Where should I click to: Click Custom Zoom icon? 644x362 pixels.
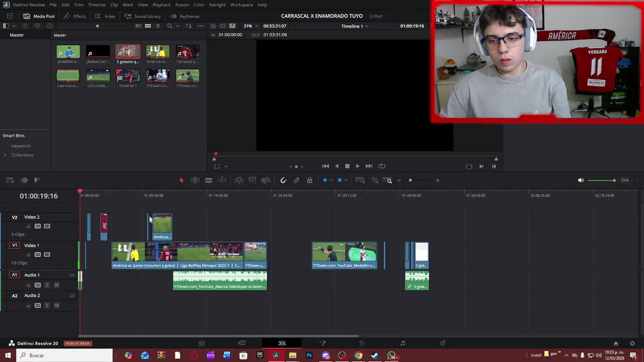tap(387, 180)
